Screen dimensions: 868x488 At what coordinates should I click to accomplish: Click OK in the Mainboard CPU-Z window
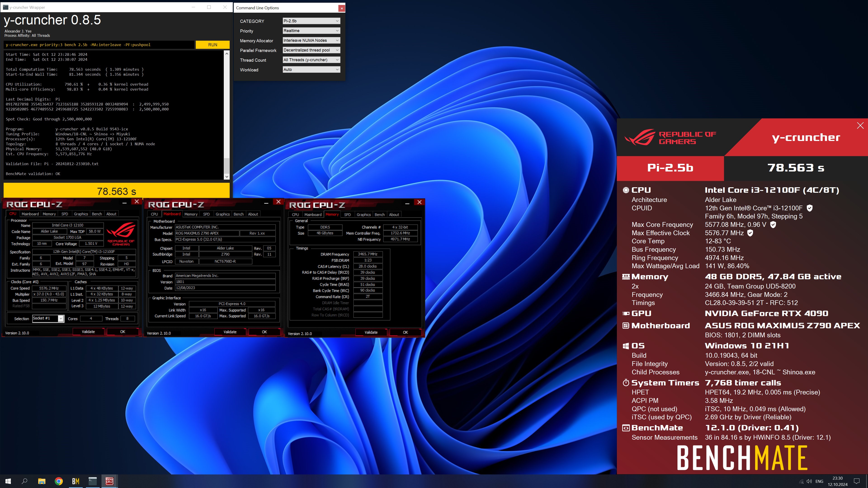pyautogui.click(x=264, y=332)
